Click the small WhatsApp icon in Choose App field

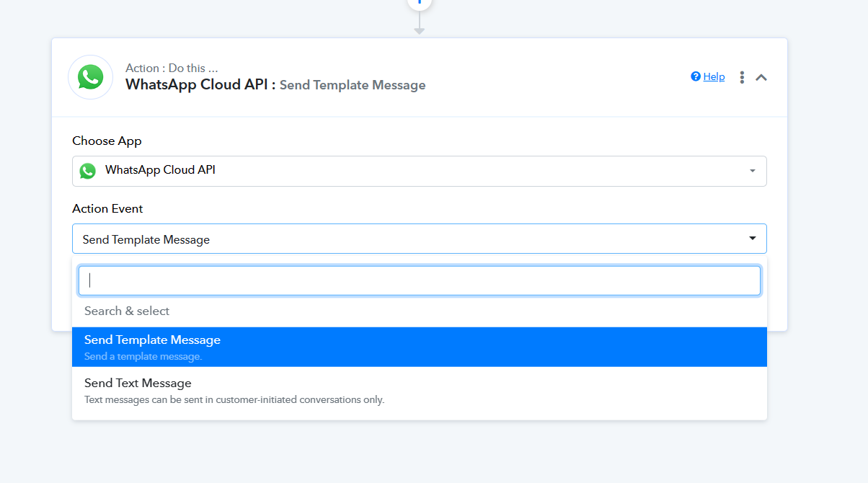click(x=88, y=171)
